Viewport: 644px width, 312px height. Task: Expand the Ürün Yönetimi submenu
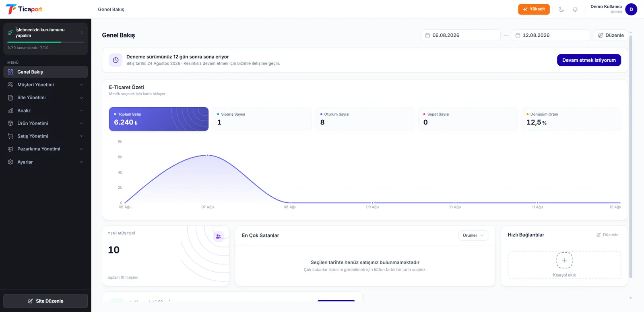[x=45, y=123]
